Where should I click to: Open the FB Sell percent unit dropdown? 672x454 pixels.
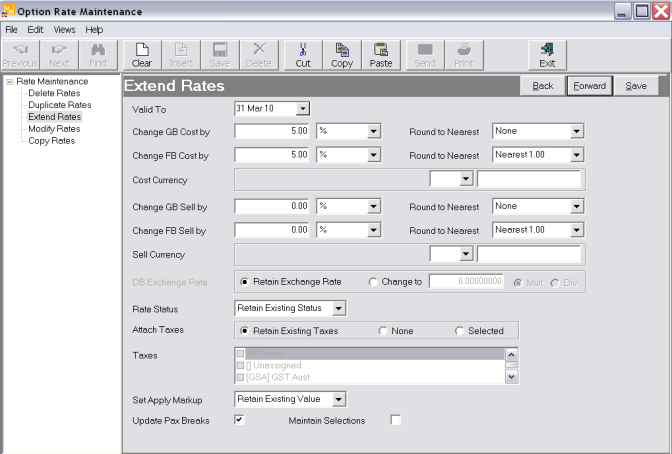coord(373,230)
